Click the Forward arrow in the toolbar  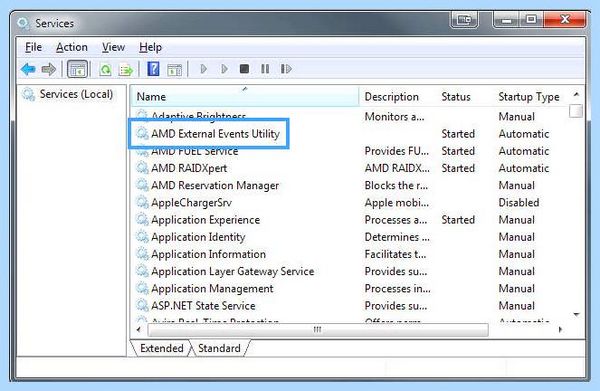pos(49,69)
